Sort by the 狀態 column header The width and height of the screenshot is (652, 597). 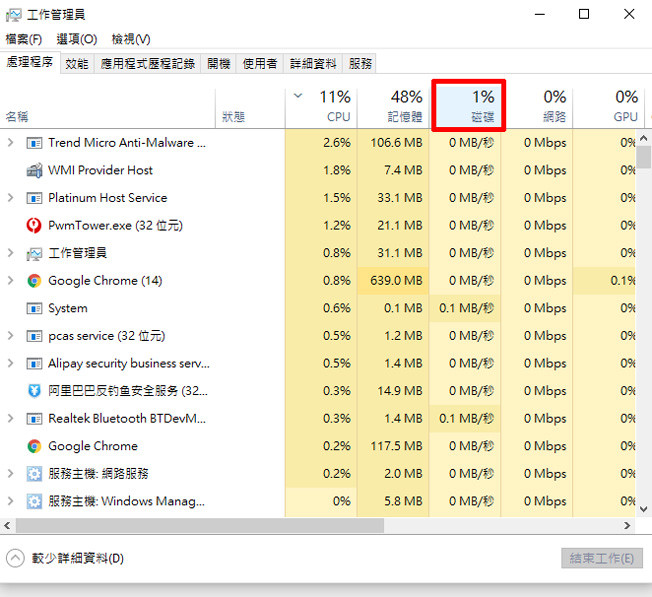tap(250, 107)
